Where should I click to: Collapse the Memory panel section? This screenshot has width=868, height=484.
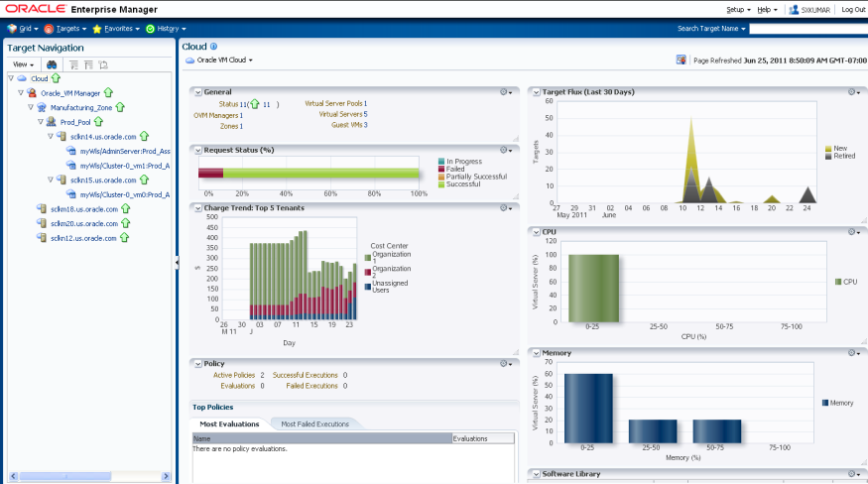(537, 353)
